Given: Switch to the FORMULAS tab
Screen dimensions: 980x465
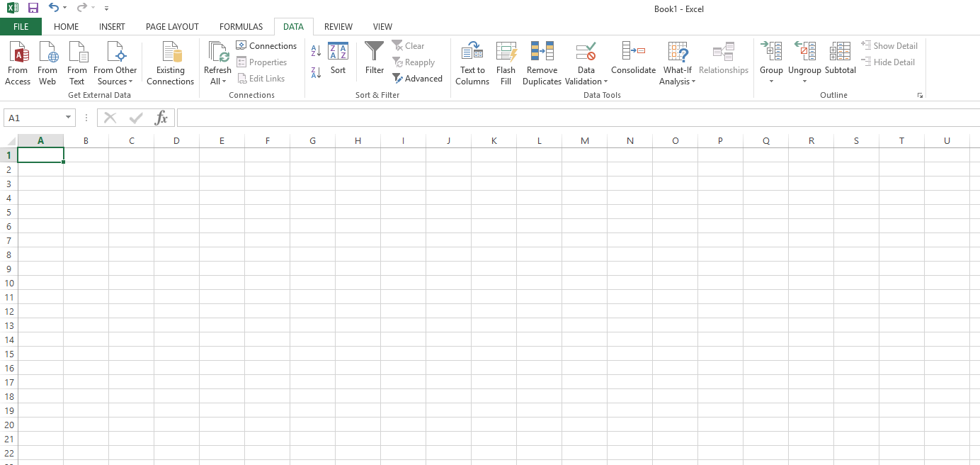Looking at the screenshot, I should 241,26.
